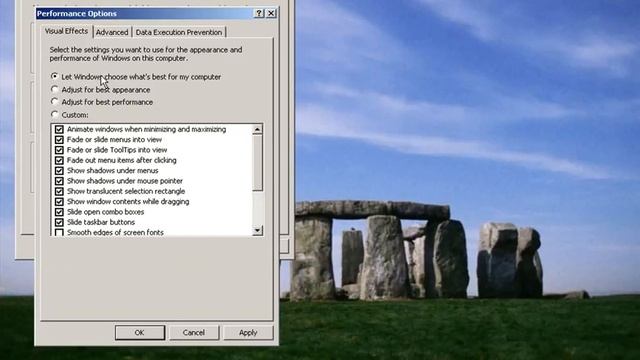640x360 pixels.
Task: Open the Data Execution Prevention tab
Action: click(x=179, y=32)
